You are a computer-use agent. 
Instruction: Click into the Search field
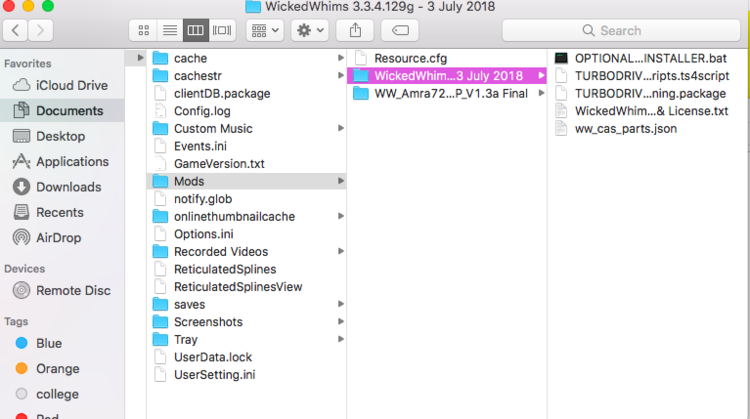tap(621, 31)
